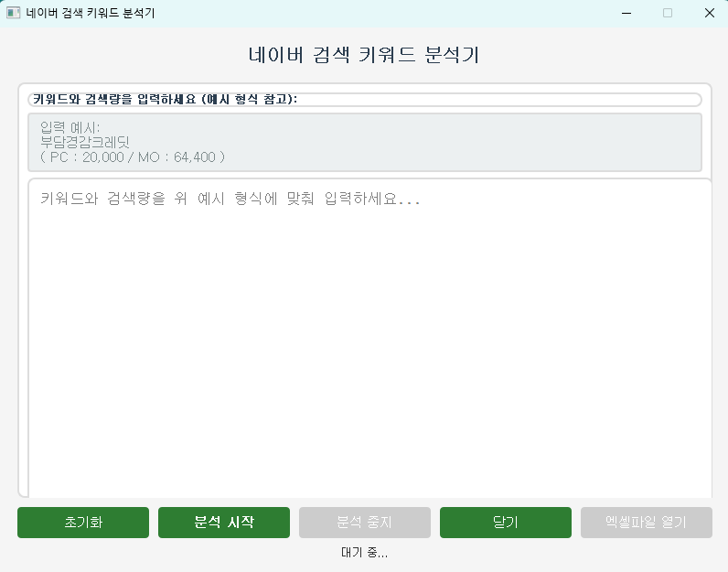The height and width of the screenshot is (572, 728).
Task: Click the grayed 분석 중지 button
Action: [365, 523]
